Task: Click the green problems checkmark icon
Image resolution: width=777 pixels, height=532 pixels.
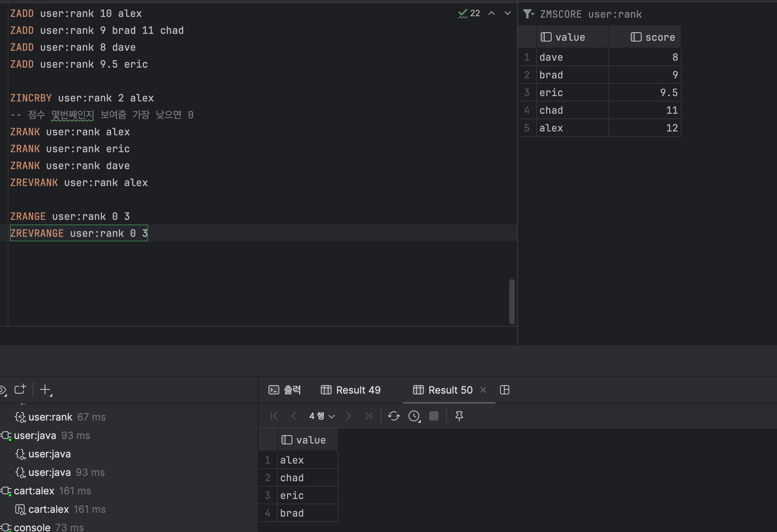Action: pyautogui.click(x=462, y=13)
